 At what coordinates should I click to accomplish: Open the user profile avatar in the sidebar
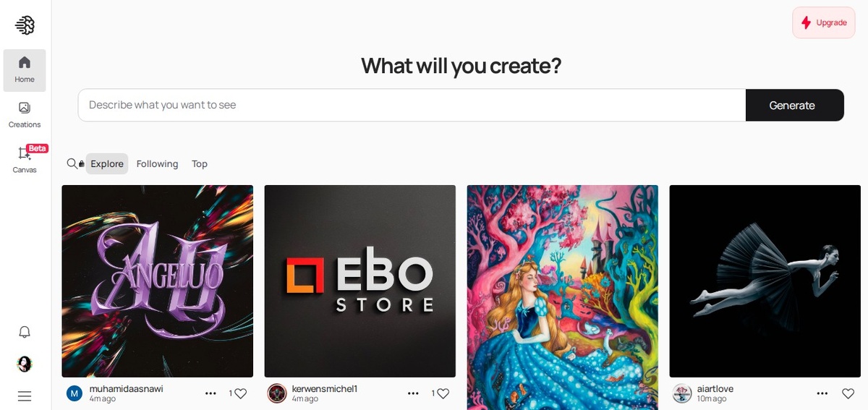click(x=25, y=364)
